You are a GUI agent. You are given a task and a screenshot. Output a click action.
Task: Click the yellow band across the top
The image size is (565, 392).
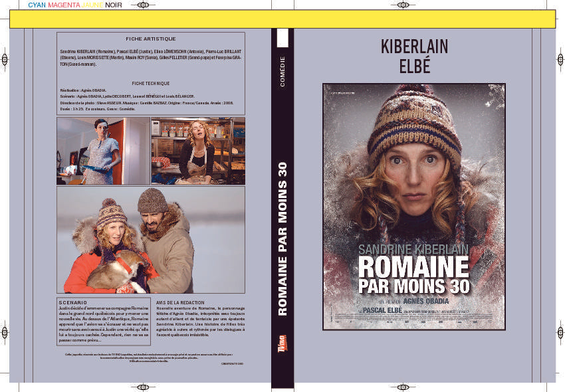pos(282,19)
